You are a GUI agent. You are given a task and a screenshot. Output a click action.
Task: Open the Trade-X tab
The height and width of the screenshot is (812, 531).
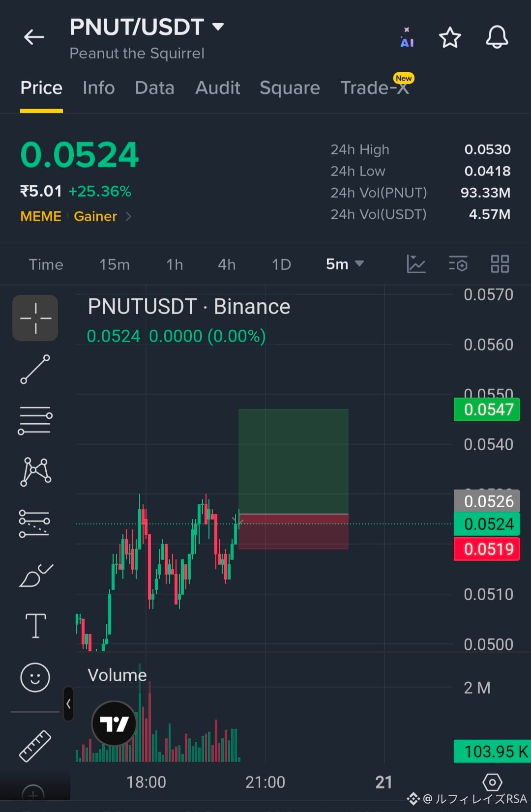pos(375,88)
